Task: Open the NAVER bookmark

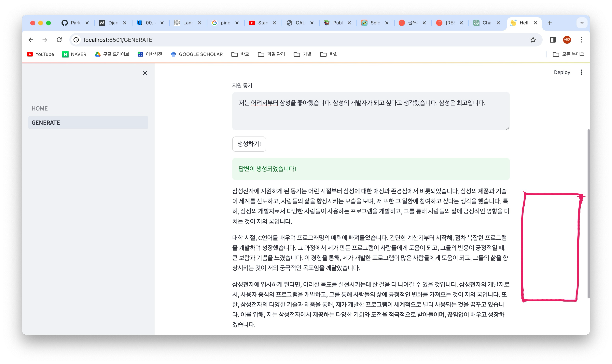Action: click(x=74, y=54)
